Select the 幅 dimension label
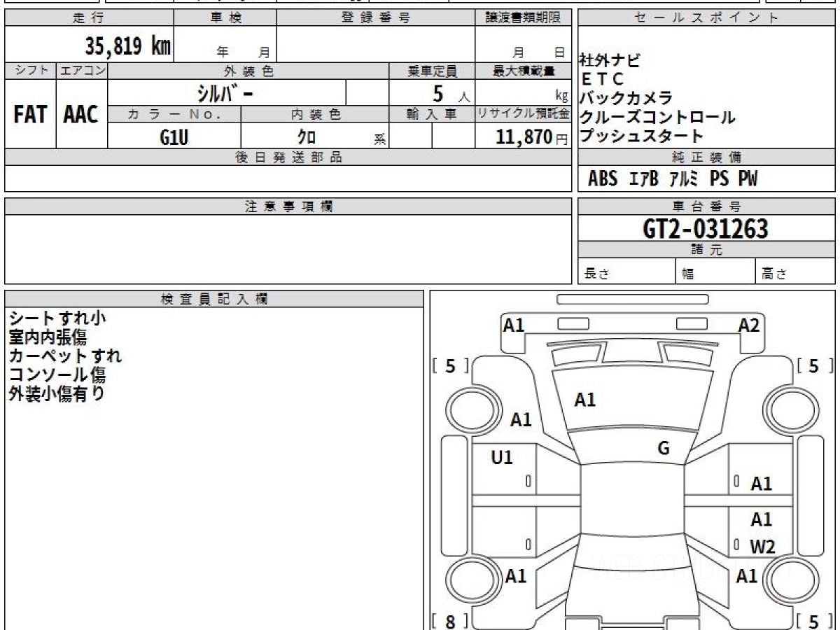 (x=688, y=274)
